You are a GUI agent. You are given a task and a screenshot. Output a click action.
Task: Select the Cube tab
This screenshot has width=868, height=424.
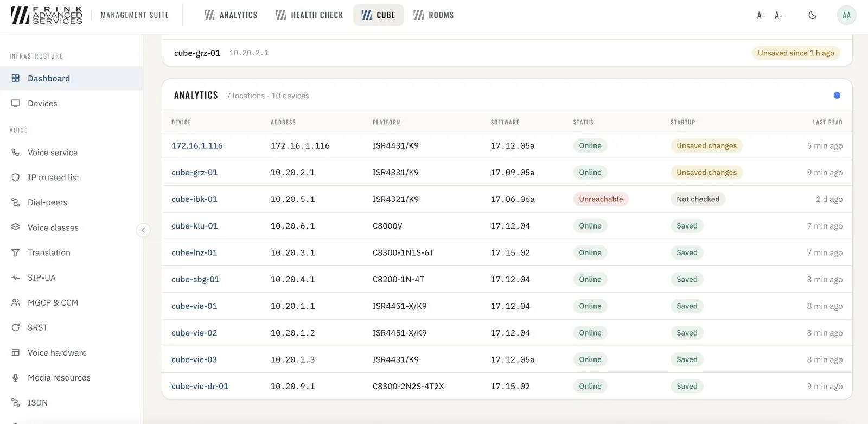[378, 15]
